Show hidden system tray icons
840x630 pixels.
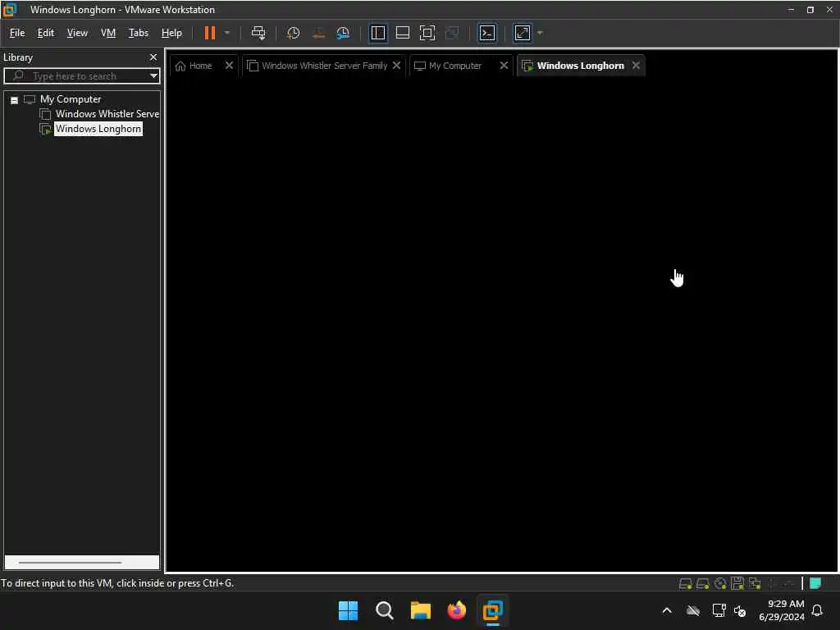coord(667,610)
